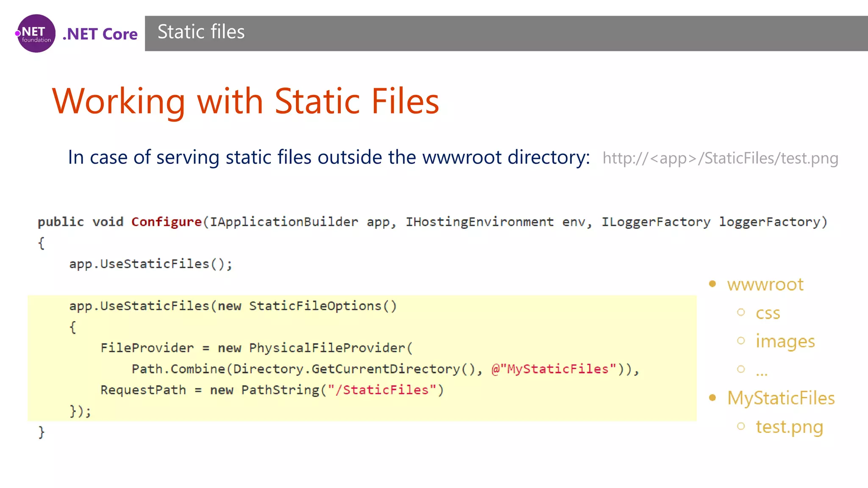The width and height of the screenshot is (868, 488).
Task: Select the css folder item
Action: pyautogui.click(x=768, y=313)
